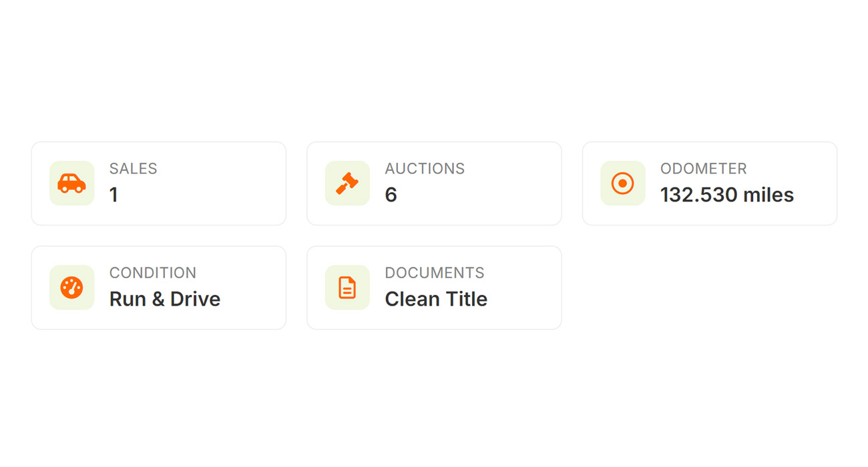
Task: Open the Condition card
Action: coord(159,288)
